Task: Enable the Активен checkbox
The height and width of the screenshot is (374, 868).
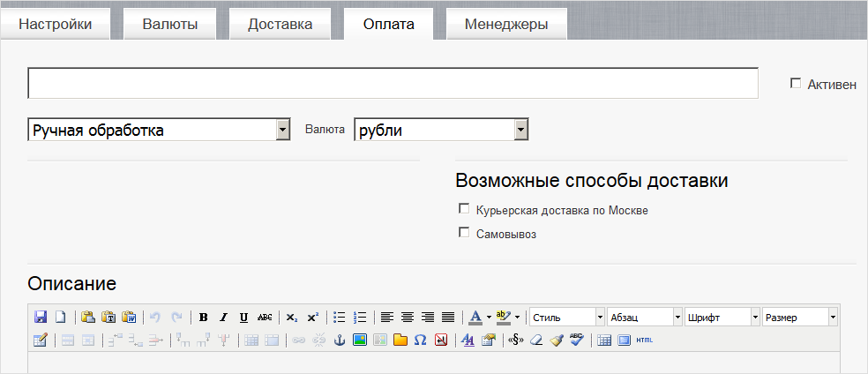Action: tap(796, 84)
